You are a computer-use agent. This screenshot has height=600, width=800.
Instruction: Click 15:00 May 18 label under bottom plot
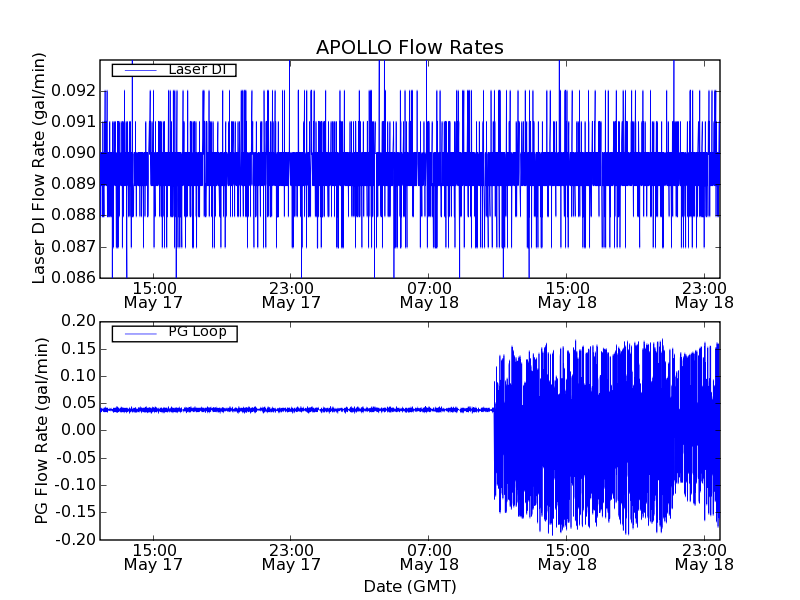pos(567,557)
